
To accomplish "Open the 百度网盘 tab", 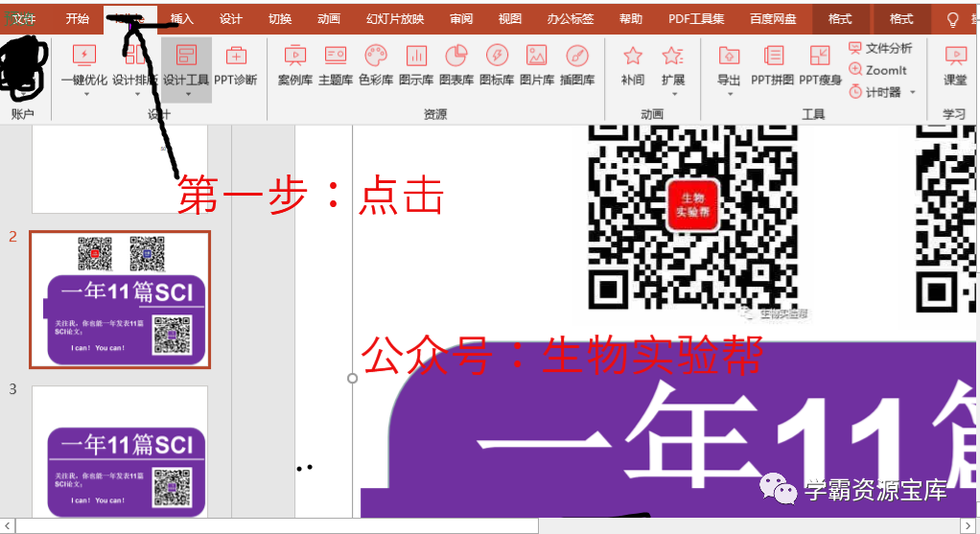I will (x=773, y=19).
